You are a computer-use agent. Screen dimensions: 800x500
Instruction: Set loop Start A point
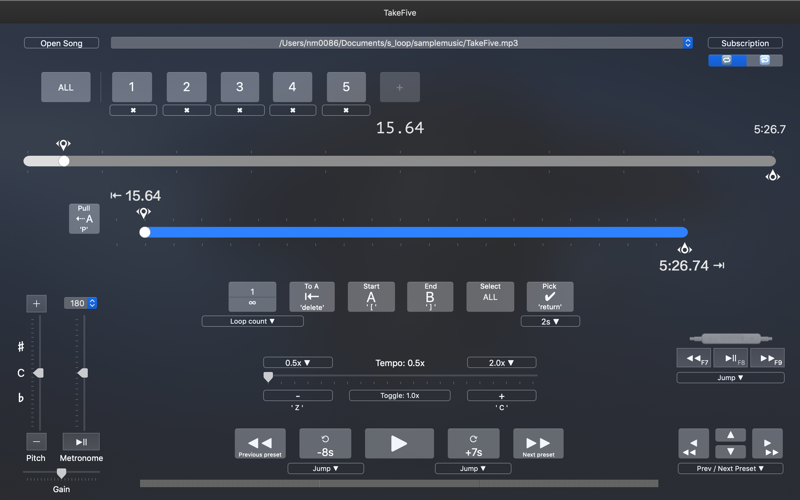point(371,297)
